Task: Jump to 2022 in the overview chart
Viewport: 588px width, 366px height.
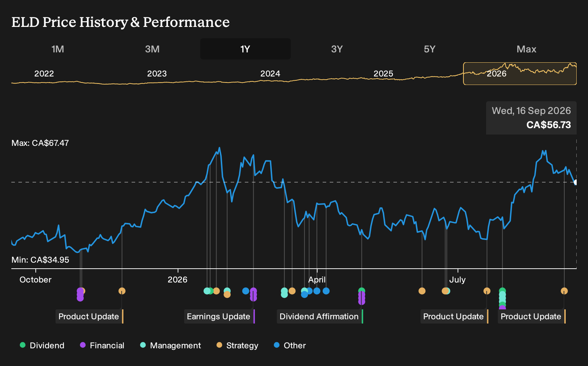Action: pyautogui.click(x=44, y=74)
